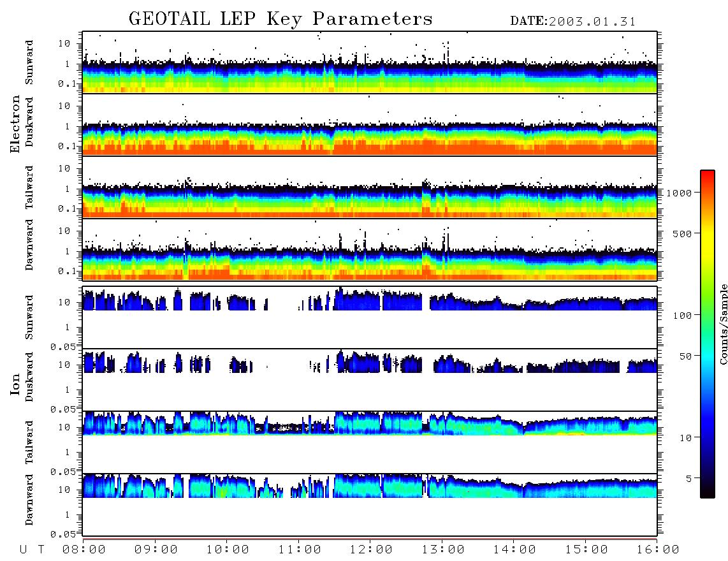Click the vertical 'Electron' group label
This screenshot has height=561, width=728.
15,124
